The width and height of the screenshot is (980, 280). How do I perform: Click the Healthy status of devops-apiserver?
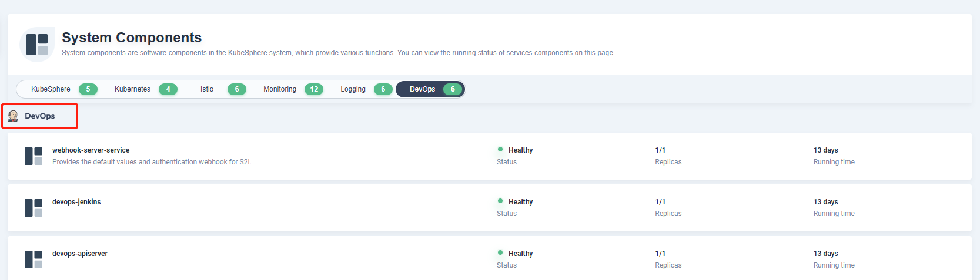tap(520, 254)
